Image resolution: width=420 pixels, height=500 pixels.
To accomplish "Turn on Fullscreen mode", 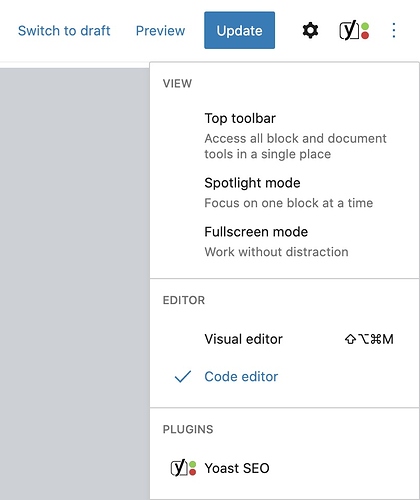I will point(284,241).
